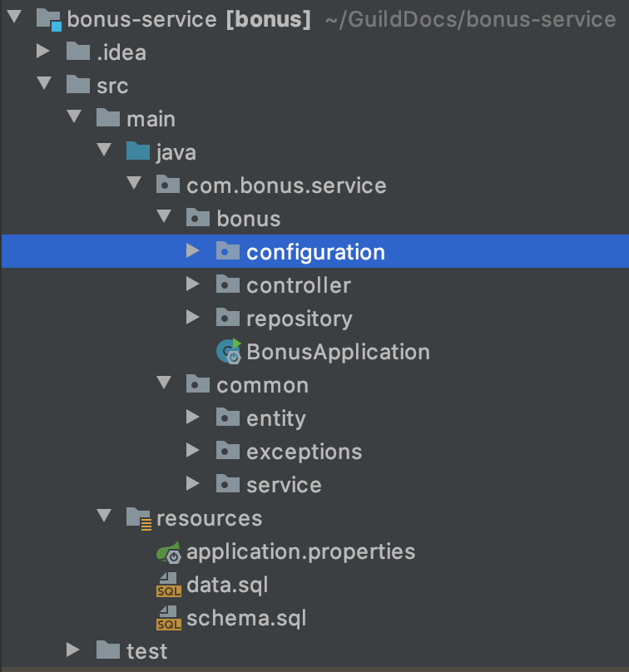
Task: Collapse the common package arrow
Action: (163, 385)
